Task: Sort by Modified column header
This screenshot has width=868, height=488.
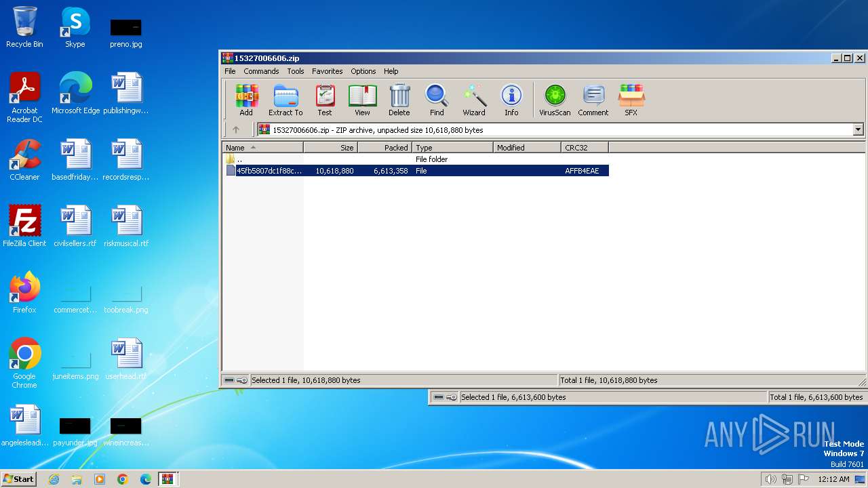Action: click(527, 147)
